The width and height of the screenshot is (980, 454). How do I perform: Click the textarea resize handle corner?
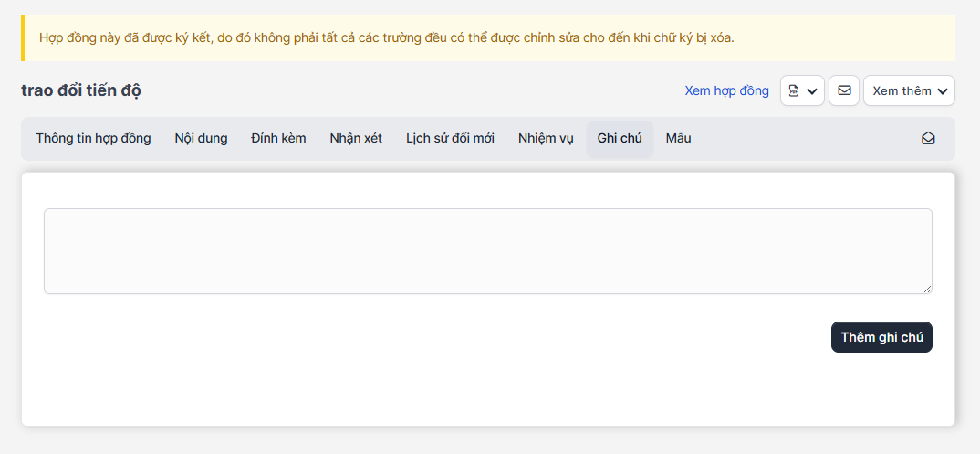point(927,289)
